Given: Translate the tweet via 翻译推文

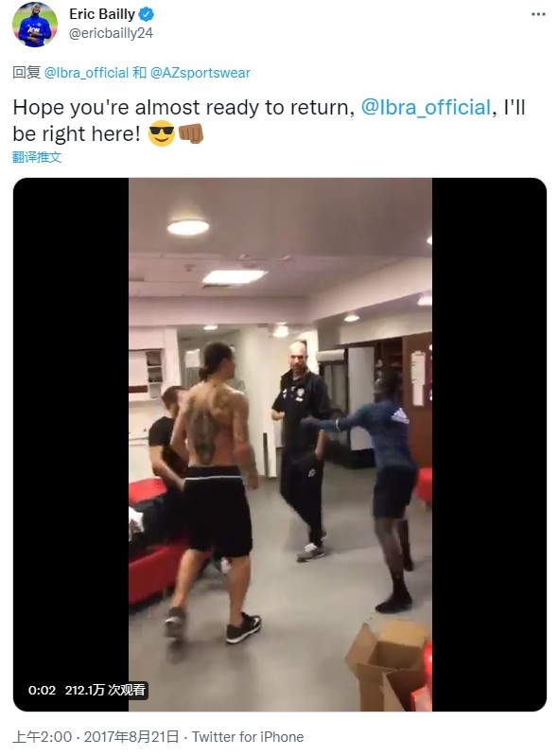Looking at the screenshot, I should (37, 157).
